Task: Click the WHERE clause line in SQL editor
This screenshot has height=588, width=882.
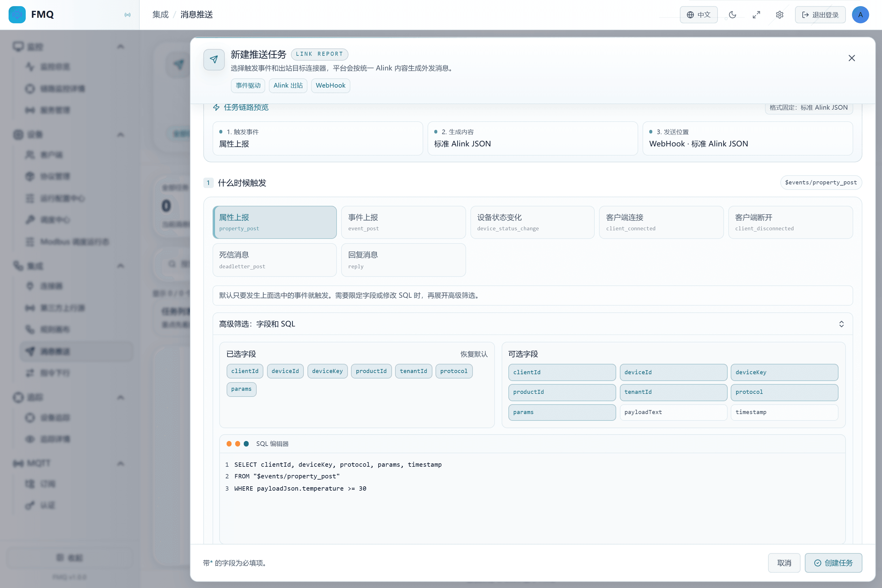Action: (300, 489)
